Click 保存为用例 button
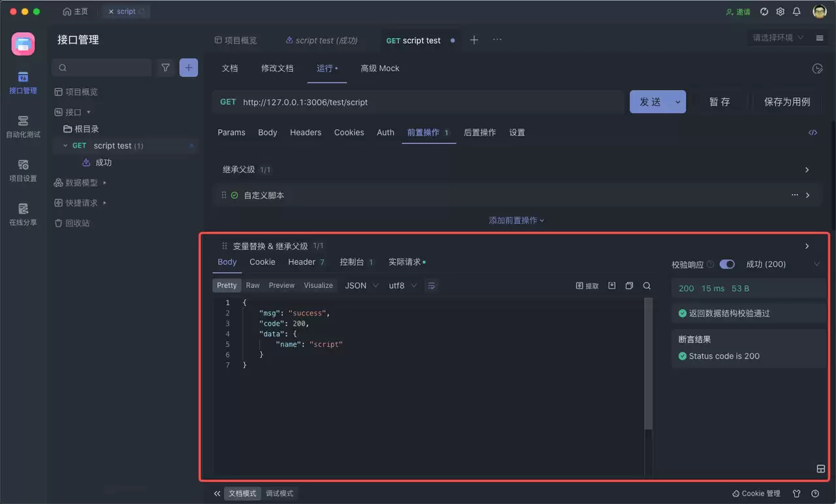Screen dimensions: 836x504 coord(787,102)
